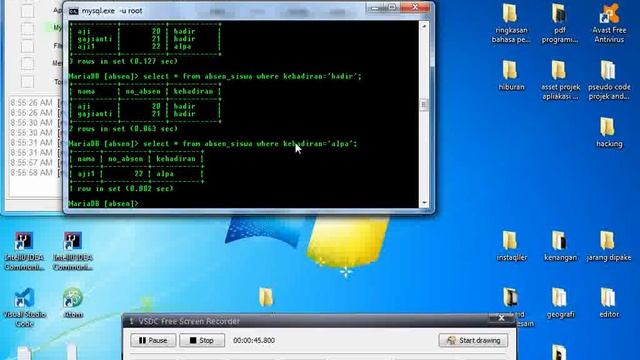Select the hacking folder
The image size is (640, 360).
(609, 132)
